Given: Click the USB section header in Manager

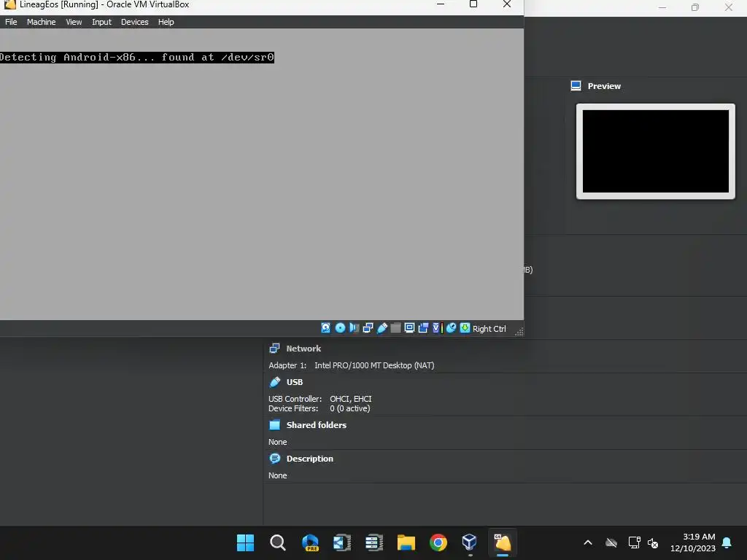Looking at the screenshot, I should click(295, 382).
